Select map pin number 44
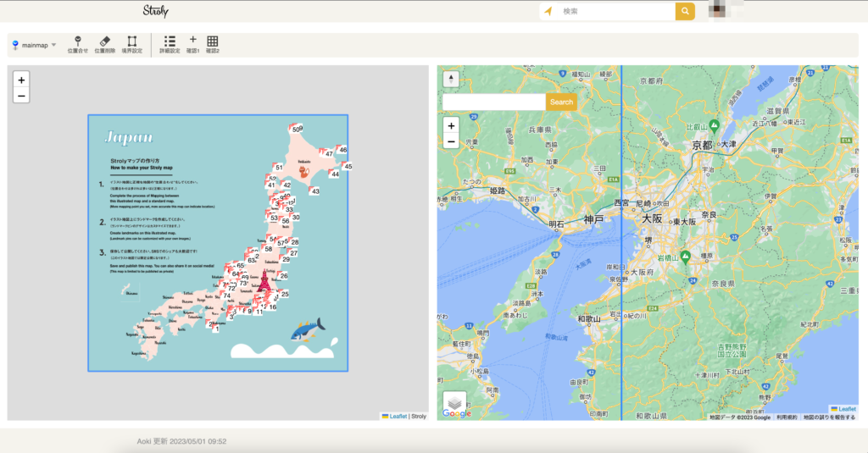The image size is (868, 453). (x=335, y=174)
